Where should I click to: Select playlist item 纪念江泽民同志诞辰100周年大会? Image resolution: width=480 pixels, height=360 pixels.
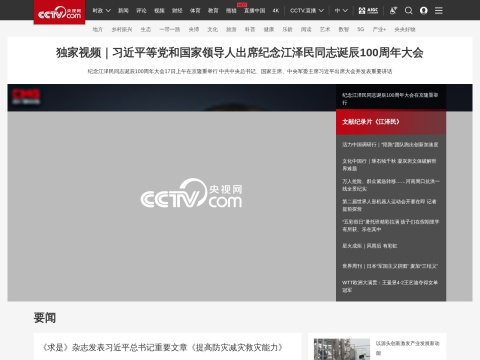coord(391,99)
